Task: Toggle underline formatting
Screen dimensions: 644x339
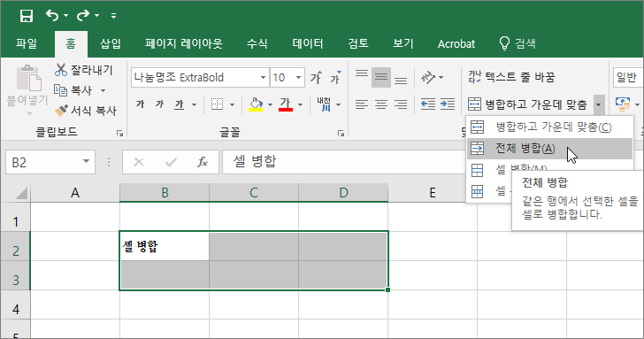Action: pos(179,104)
